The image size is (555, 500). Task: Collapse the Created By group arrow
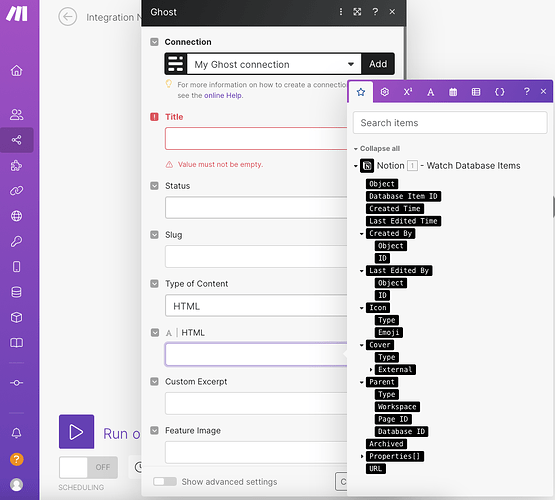361,234
